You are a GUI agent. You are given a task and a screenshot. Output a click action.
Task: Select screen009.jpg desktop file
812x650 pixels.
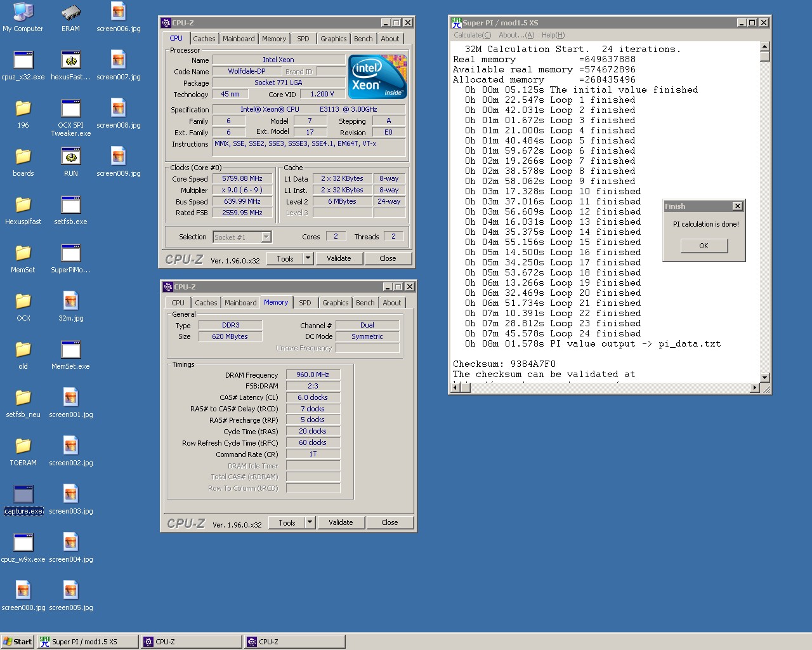[119, 162]
